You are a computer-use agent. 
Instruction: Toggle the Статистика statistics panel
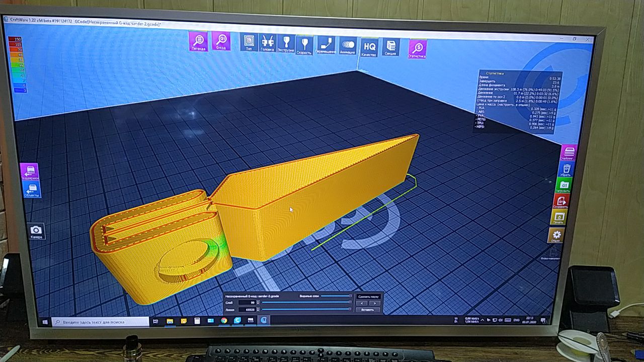417,49
